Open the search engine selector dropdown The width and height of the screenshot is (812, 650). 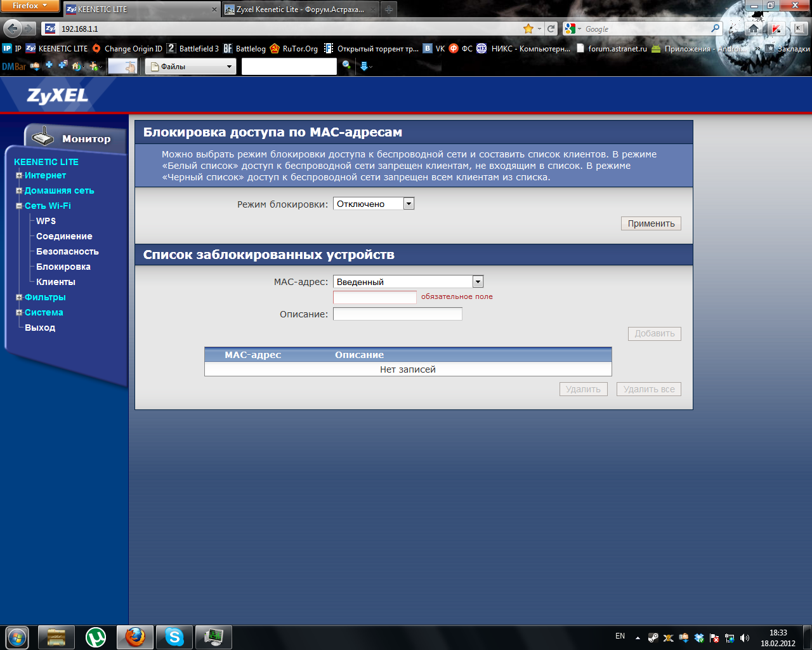[x=573, y=29]
